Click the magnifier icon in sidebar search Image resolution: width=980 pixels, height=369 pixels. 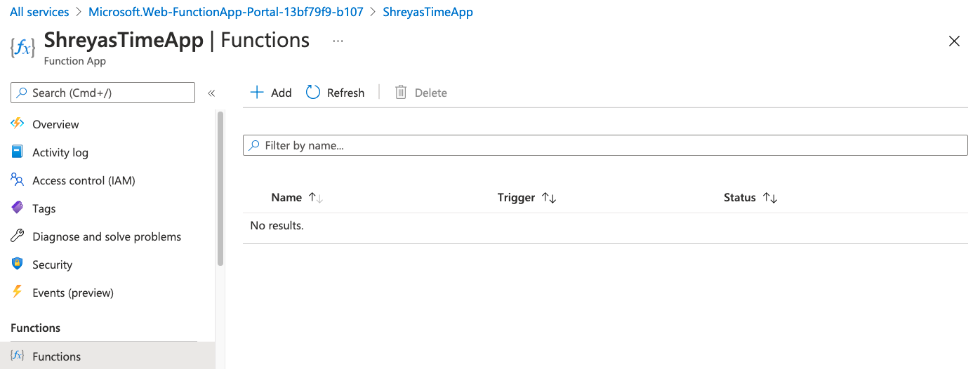[x=23, y=93]
